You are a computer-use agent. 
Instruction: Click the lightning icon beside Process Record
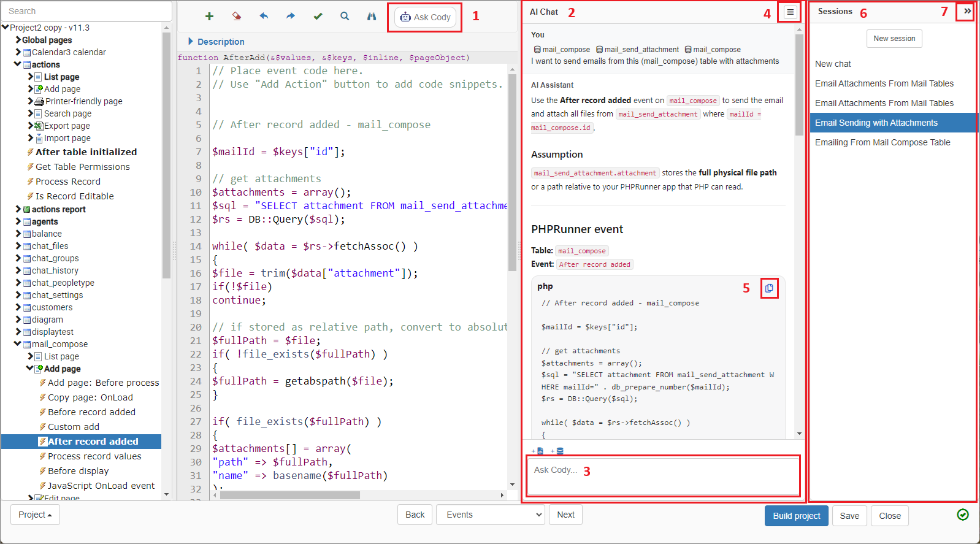30,182
